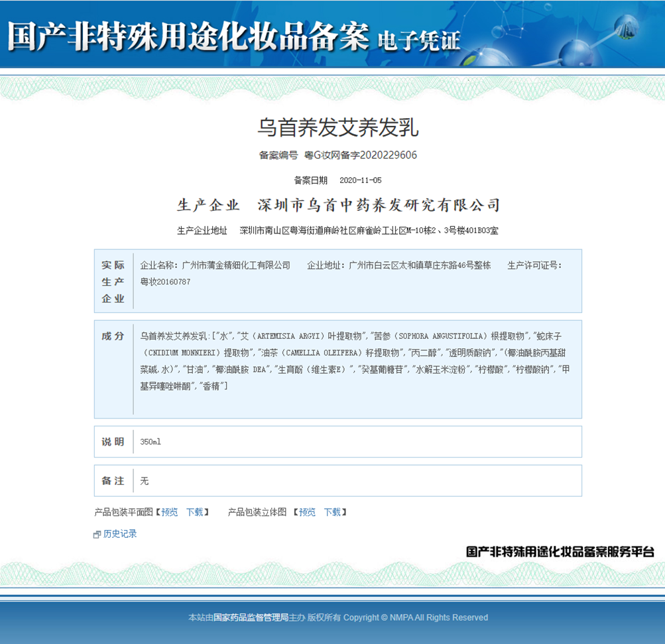This screenshot has height=644, width=665.
Task: Click the ingredient list beginning 乌首养发艾养发乳:["水"
Action: 355,361
